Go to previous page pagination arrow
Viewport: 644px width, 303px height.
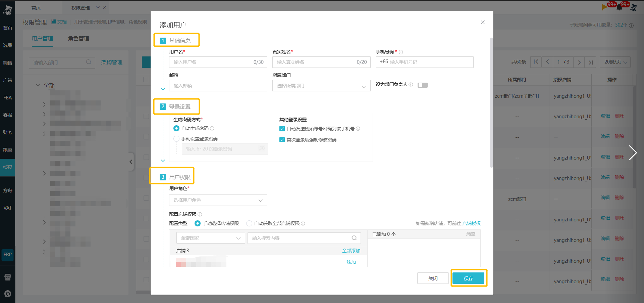pyautogui.click(x=547, y=62)
